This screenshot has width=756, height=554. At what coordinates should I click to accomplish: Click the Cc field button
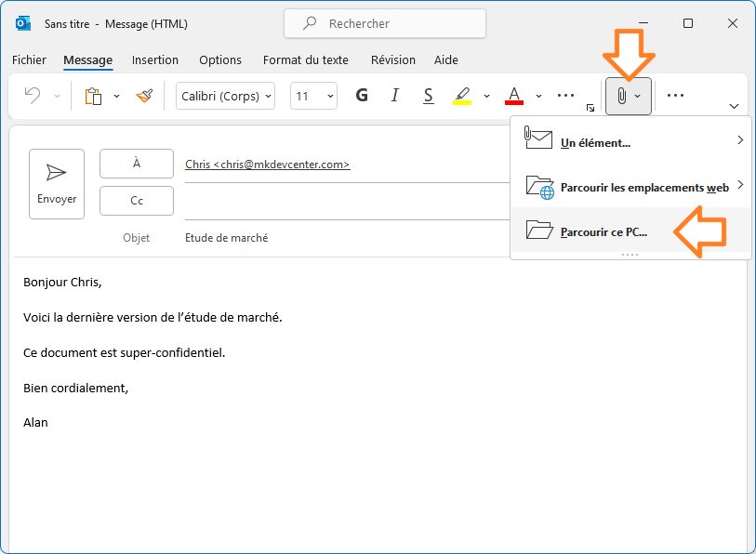[x=136, y=200]
